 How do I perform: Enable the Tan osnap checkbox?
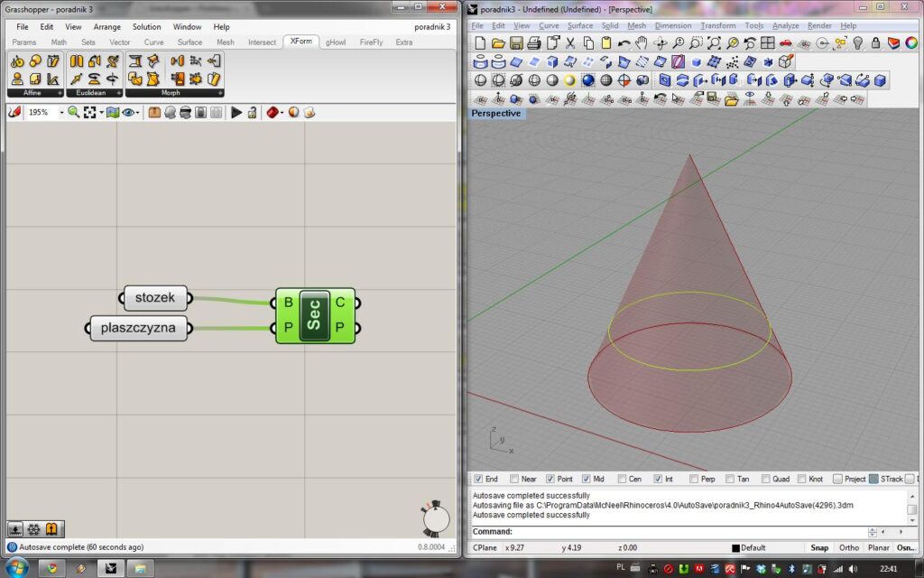tap(730, 479)
